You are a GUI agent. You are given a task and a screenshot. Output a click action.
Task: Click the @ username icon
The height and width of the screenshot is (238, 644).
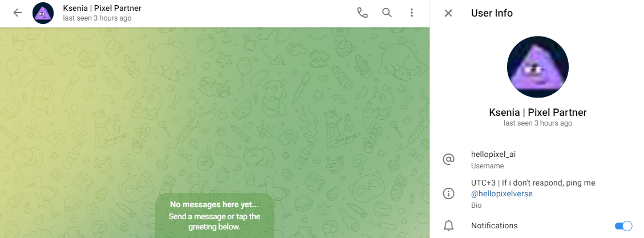point(448,159)
